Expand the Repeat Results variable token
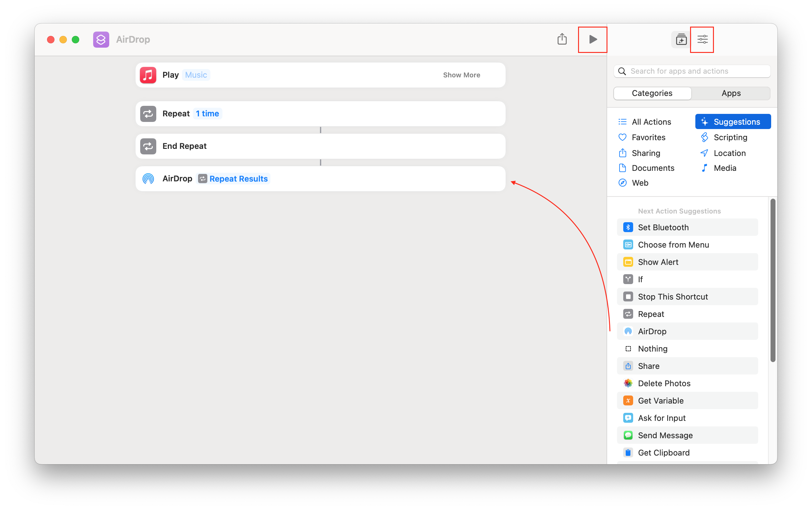812x510 pixels. (x=238, y=178)
